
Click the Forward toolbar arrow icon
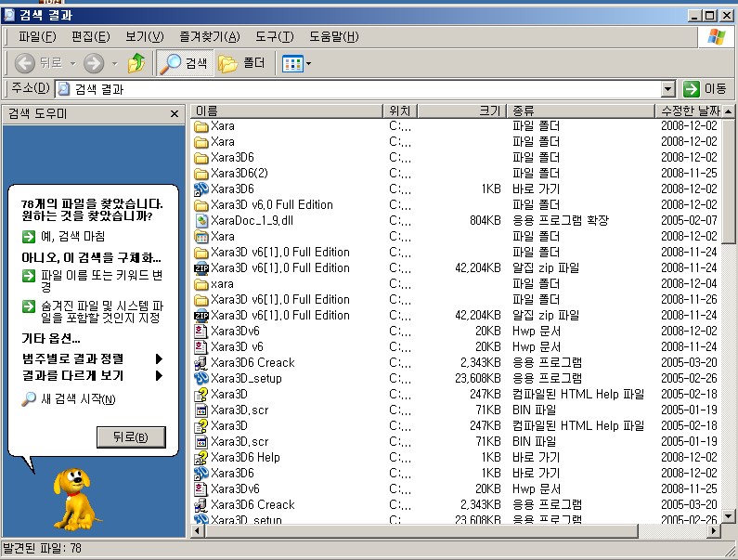94,63
